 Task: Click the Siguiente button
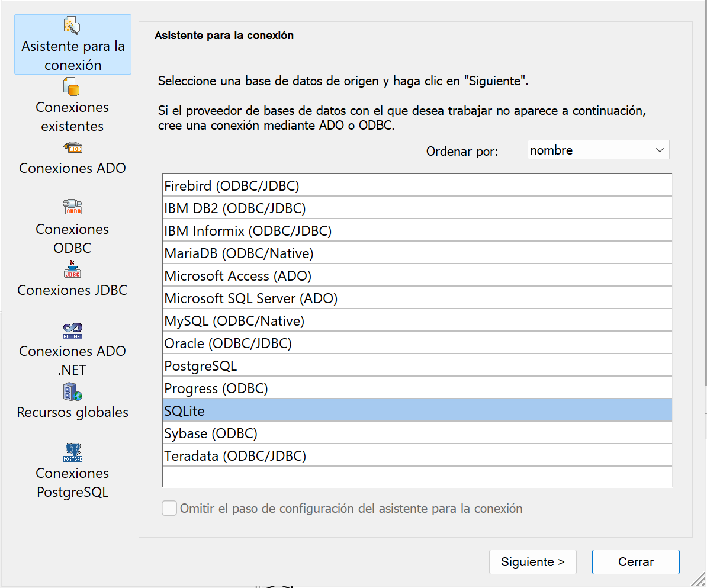point(532,562)
